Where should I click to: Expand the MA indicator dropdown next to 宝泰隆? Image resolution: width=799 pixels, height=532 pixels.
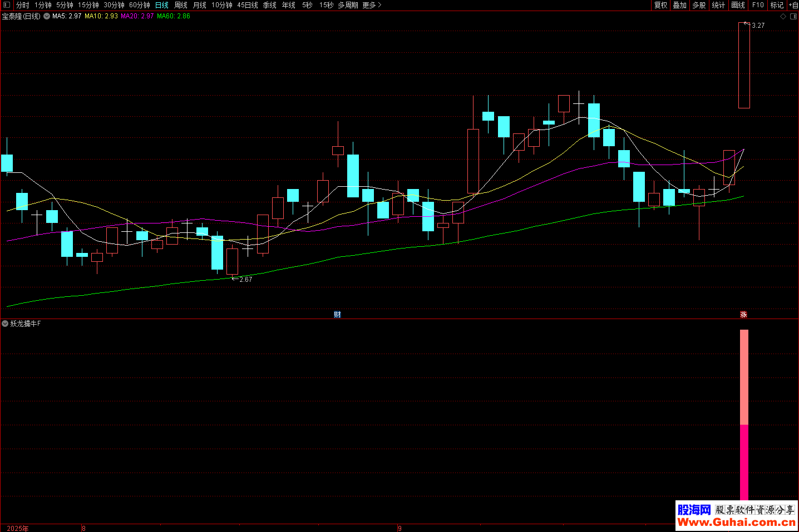tap(47, 16)
